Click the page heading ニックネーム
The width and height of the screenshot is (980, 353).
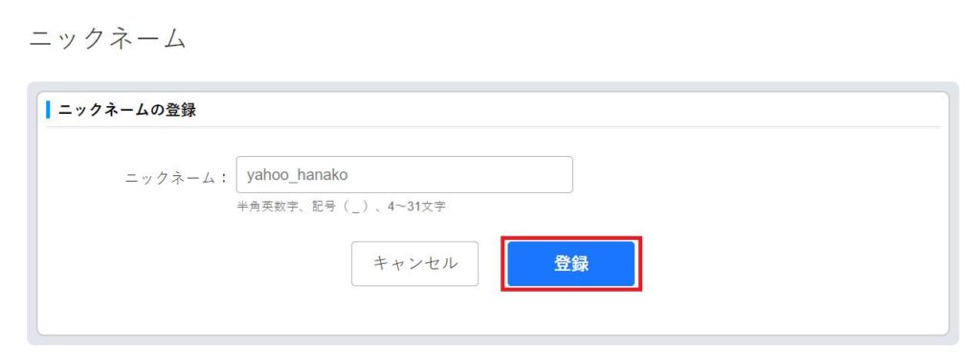click(107, 38)
